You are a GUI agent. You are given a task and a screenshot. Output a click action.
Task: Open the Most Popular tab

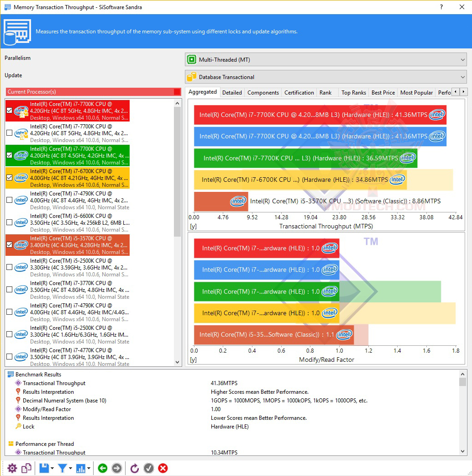[x=416, y=93]
